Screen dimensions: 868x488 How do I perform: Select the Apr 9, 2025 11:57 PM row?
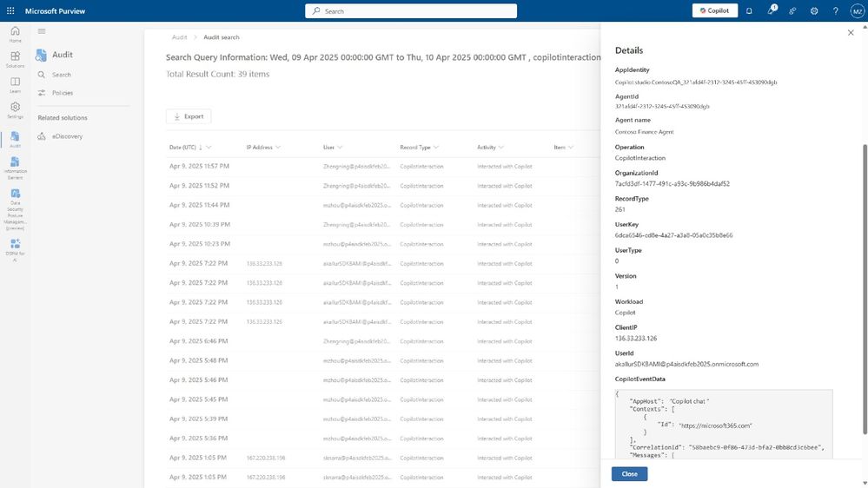pos(383,167)
